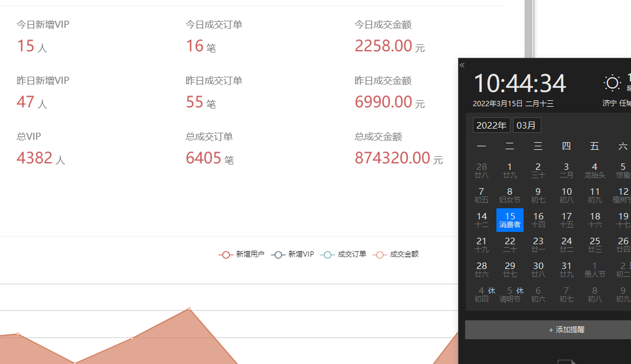The image size is (631, 364).
Task: Open the 2022年 year dropdown
Action: 491,125
